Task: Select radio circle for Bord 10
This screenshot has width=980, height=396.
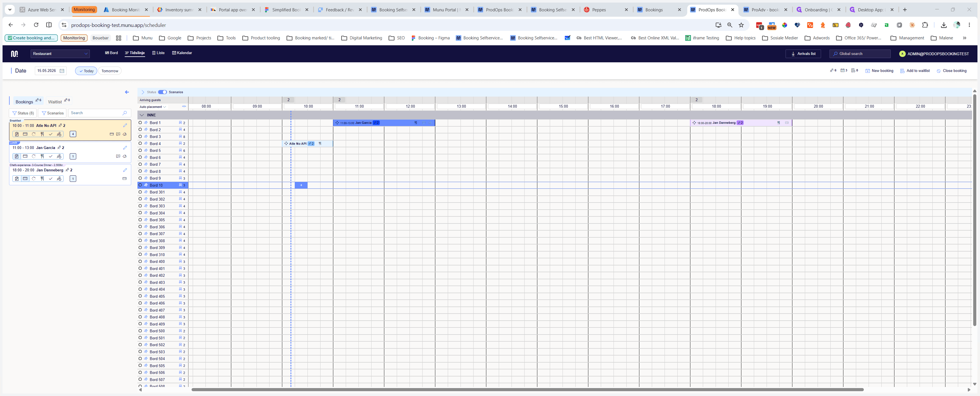Action: tap(140, 185)
